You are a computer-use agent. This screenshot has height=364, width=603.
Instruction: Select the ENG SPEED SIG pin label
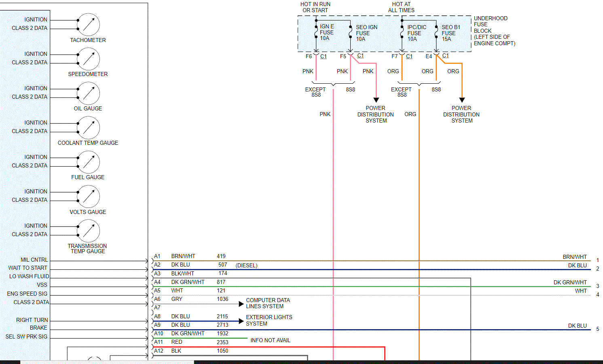(27, 294)
